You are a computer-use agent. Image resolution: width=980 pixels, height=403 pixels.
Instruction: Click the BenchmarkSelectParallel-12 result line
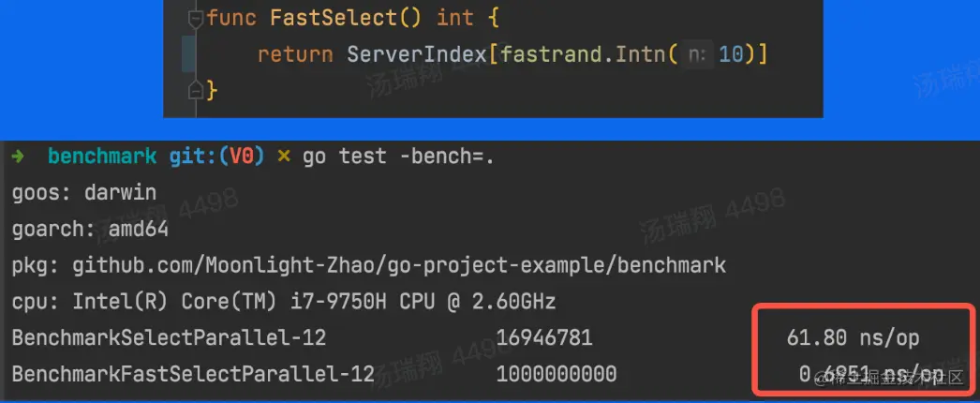[x=170, y=338]
